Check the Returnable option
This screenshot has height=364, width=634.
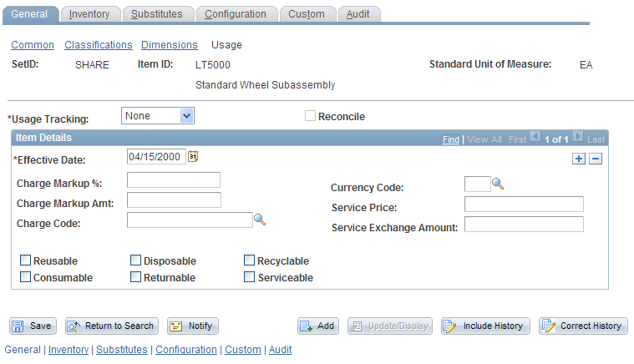[x=135, y=276]
